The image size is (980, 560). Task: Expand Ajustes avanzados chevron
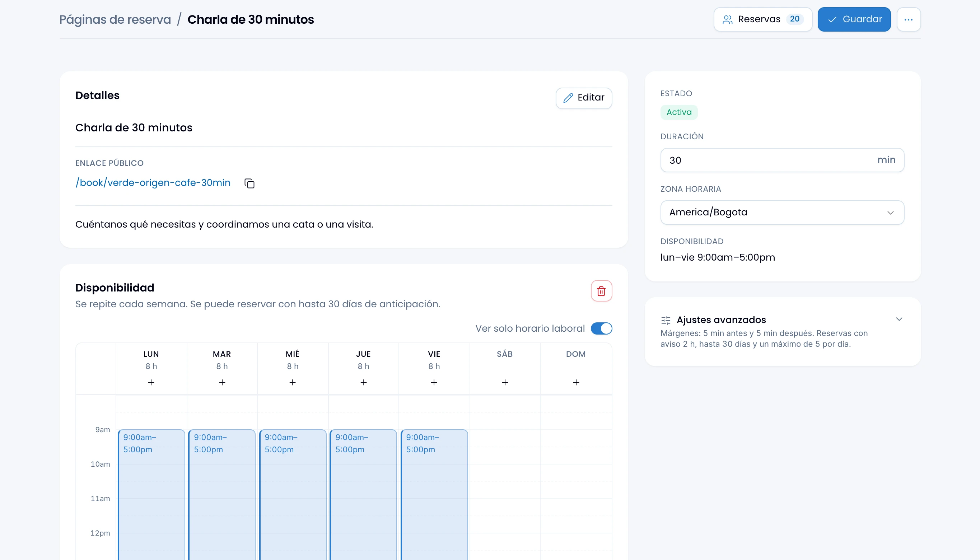click(899, 319)
